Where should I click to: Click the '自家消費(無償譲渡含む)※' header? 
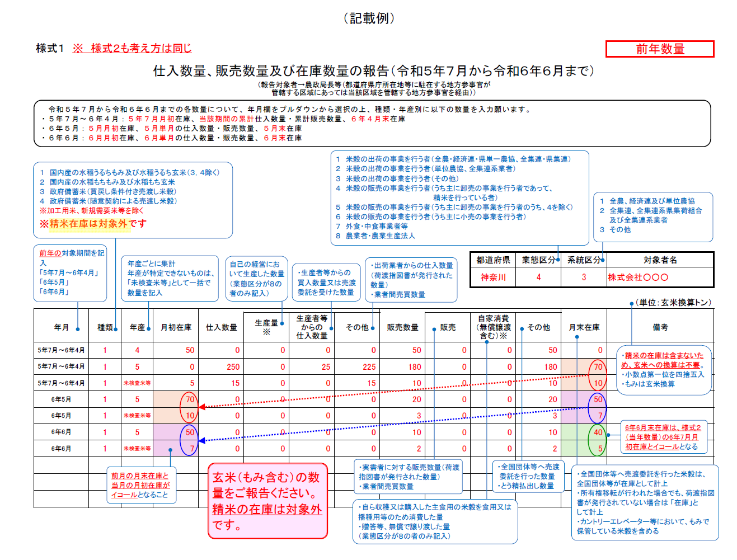[493, 327]
